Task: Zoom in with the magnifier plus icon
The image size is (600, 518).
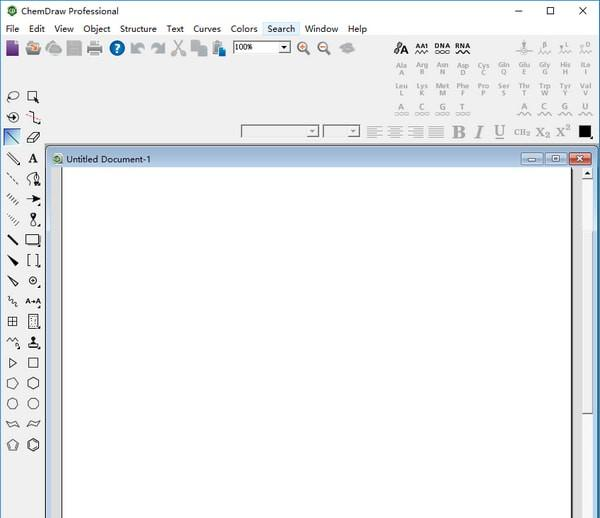Action: (x=303, y=48)
